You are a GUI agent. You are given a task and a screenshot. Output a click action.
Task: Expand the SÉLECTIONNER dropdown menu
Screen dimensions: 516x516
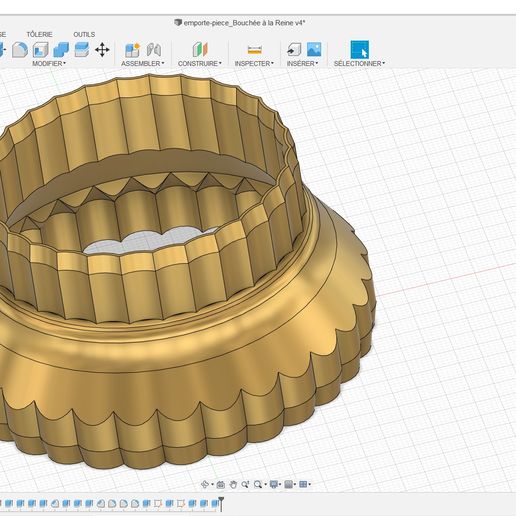click(359, 63)
